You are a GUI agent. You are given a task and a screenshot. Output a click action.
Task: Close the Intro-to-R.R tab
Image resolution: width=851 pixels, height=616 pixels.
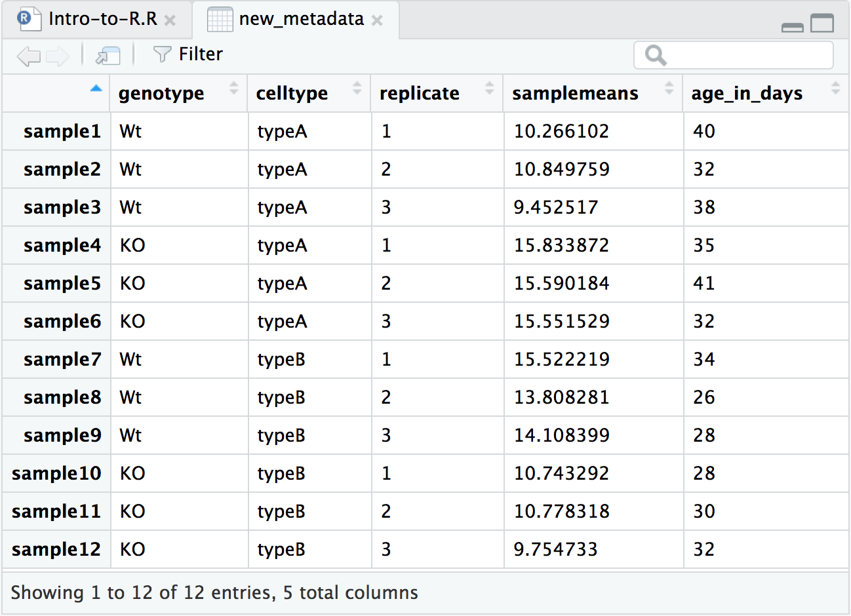(170, 20)
